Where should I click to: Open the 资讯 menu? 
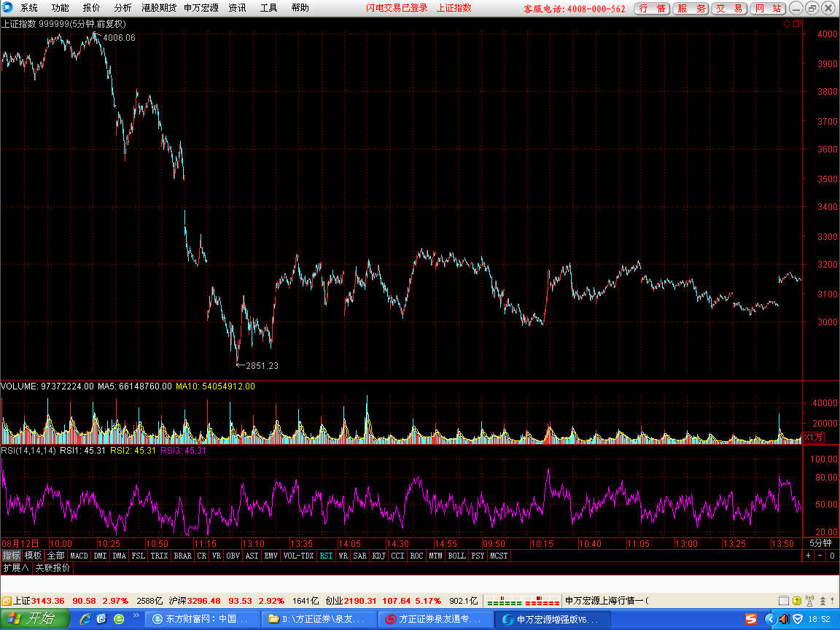(237, 8)
